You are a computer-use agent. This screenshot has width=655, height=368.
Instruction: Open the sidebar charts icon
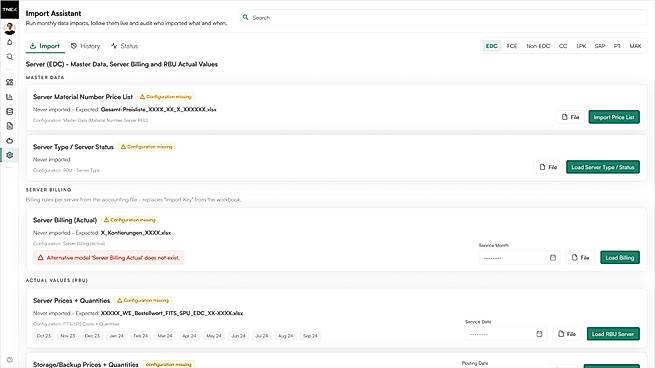pos(10,97)
